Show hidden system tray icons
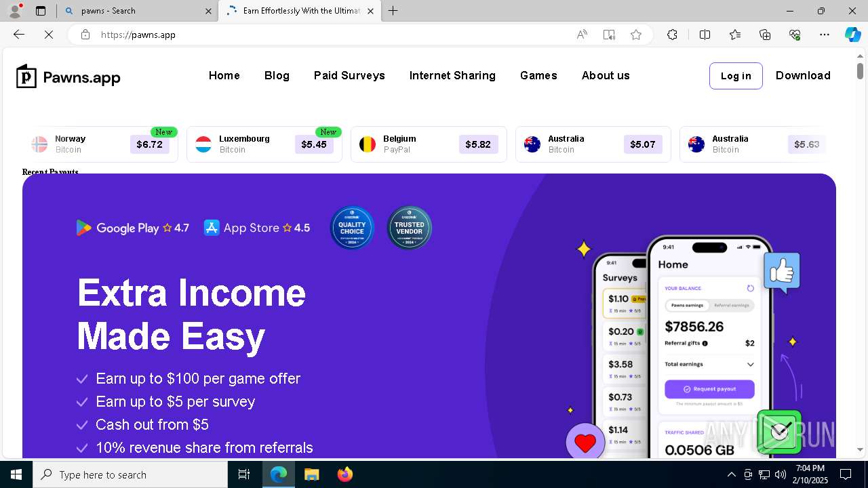 pyautogui.click(x=731, y=474)
